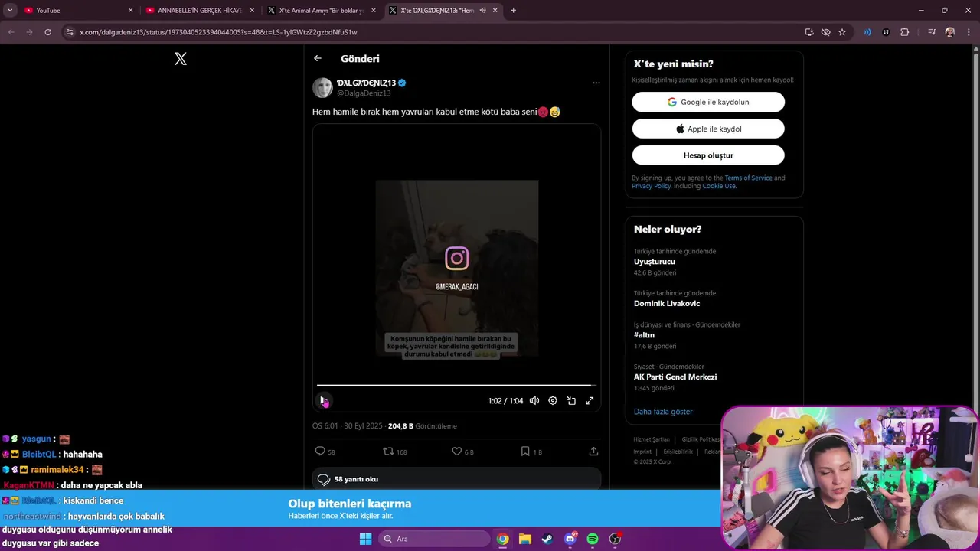Close the X'te Animal Army tab
The width and height of the screenshot is (980, 551).
[374, 11]
